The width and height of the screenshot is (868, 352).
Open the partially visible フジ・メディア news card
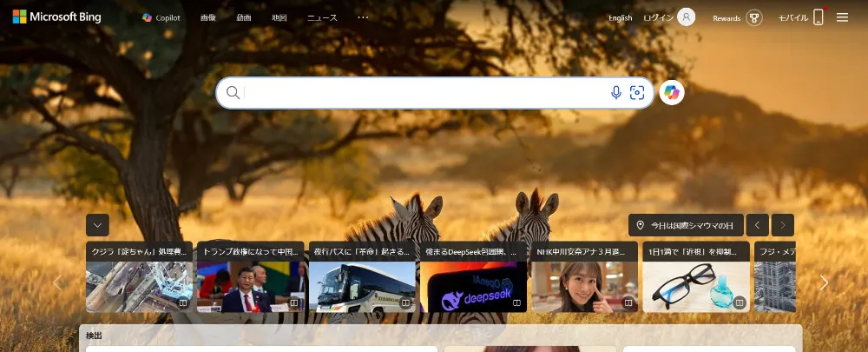coord(775,276)
